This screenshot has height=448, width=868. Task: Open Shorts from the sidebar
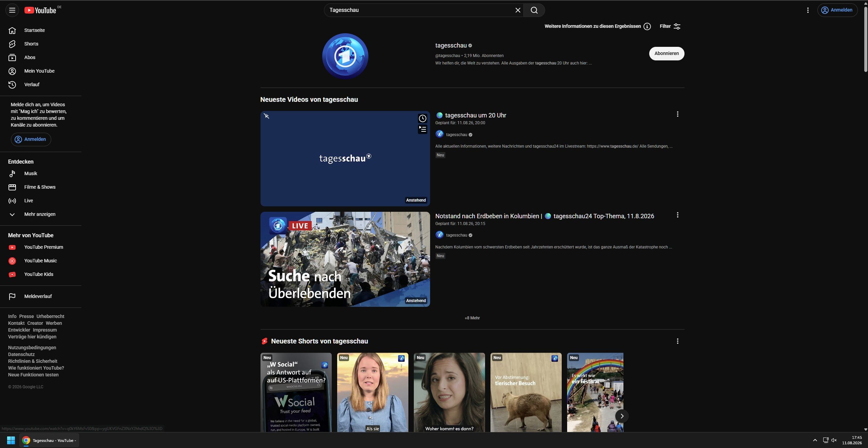click(x=41, y=44)
